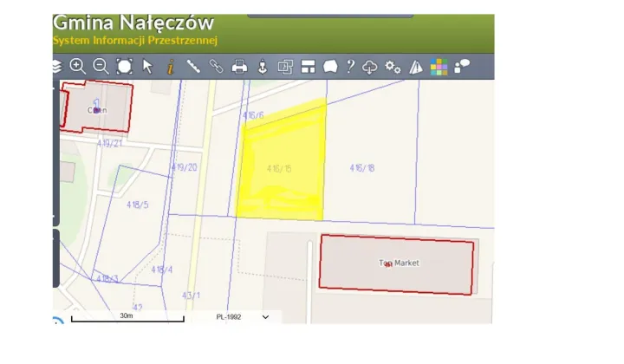Click parcel label 418/3
This screenshot has width=624, height=364.
pos(107,278)
